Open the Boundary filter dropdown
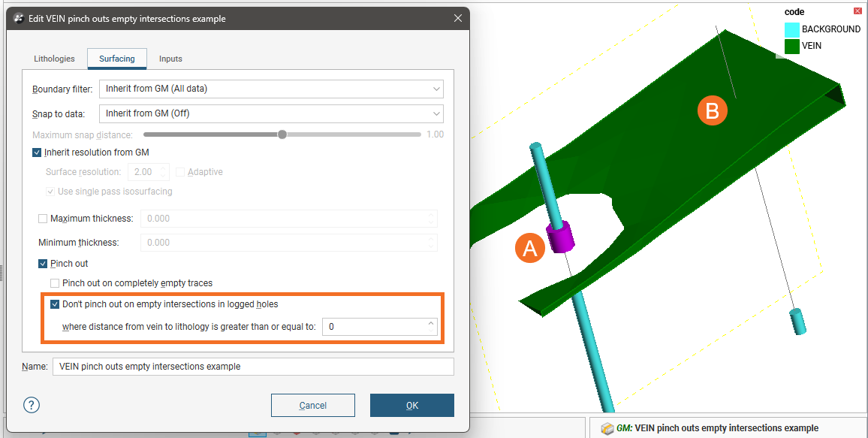868x438 pixels. [x=271, y=89]
